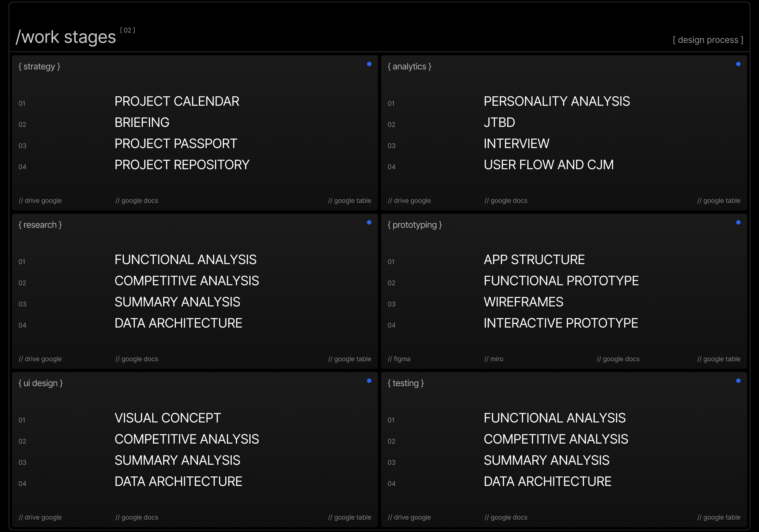
Task: Open the INTERACTIVE PROTOTYPE entry
Action: [x=560, y=323]
